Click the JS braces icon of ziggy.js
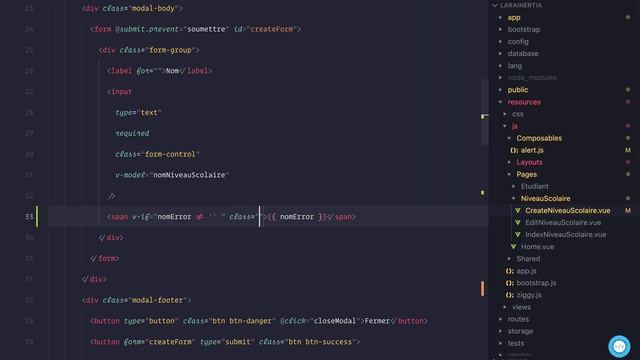The height and width of the screenshot is (360, 640). (510, 295)
